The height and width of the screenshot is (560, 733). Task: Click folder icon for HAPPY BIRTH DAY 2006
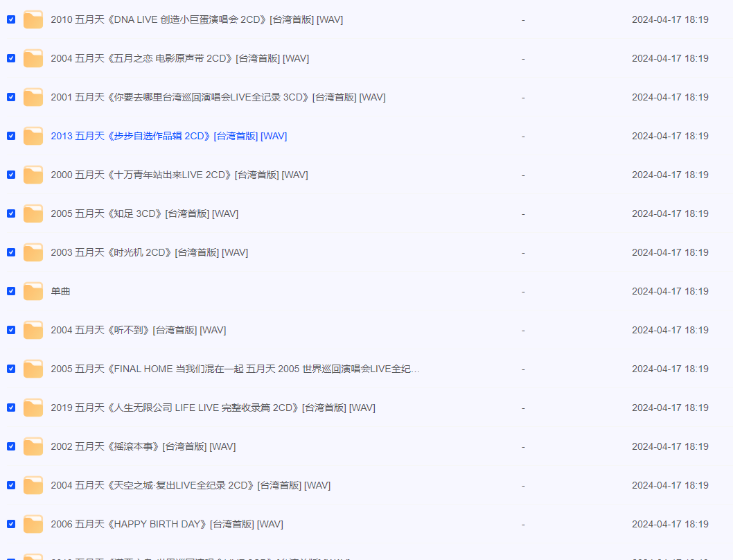(33, 525)
